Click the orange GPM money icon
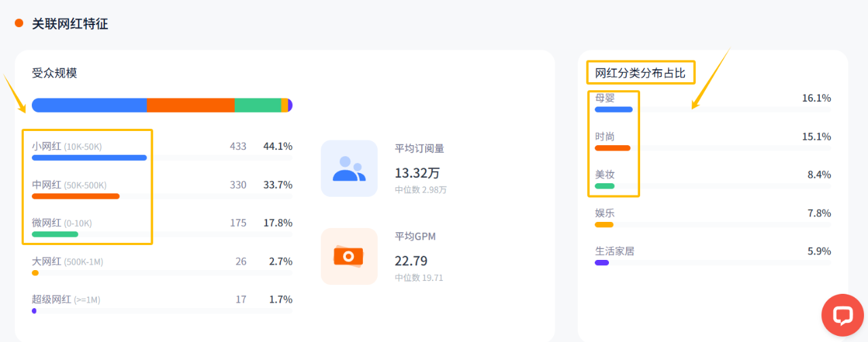Screen dimensions: 868x342 (x=349, y=256)
